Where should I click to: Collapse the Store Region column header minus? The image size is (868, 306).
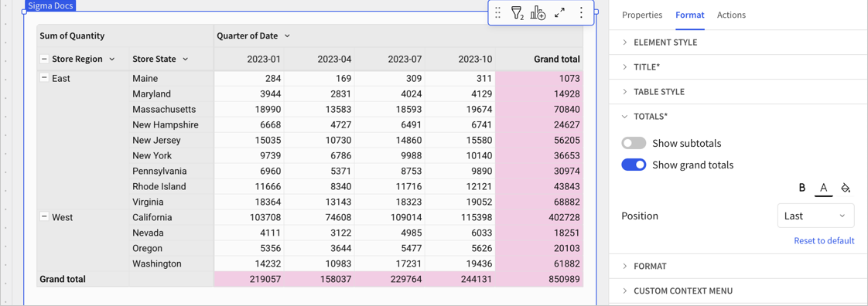44,59
